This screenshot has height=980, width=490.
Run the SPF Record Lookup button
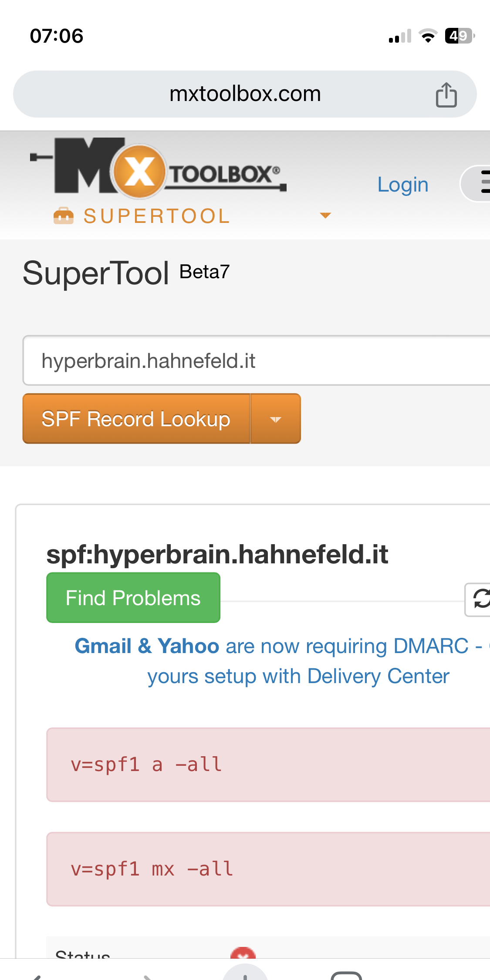tap(136, 419)
